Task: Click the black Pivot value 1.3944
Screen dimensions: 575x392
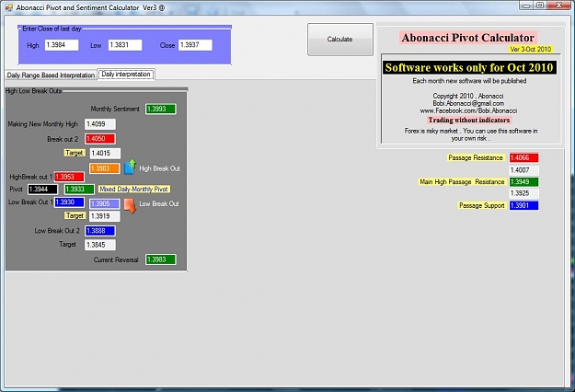Action: point(42,190)
